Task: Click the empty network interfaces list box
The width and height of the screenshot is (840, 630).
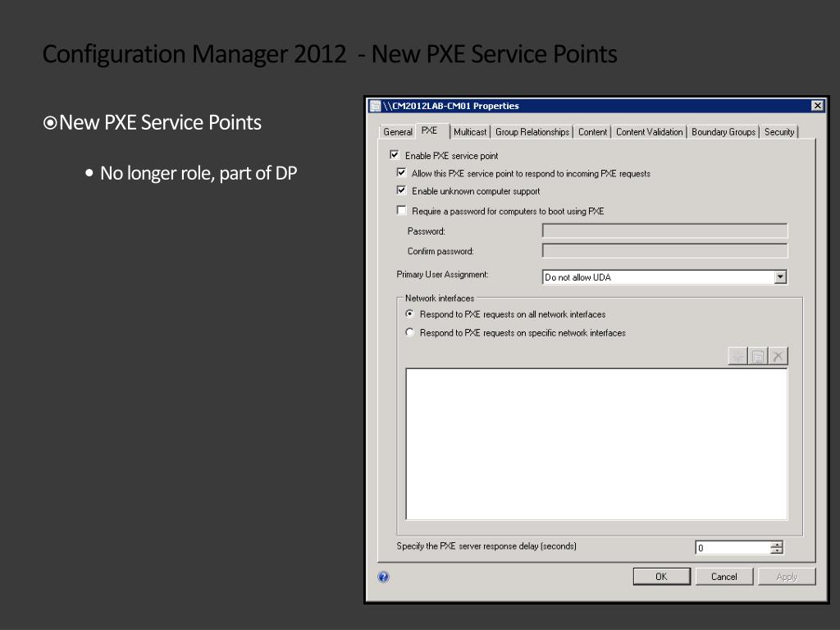Action: coord(597,444)
